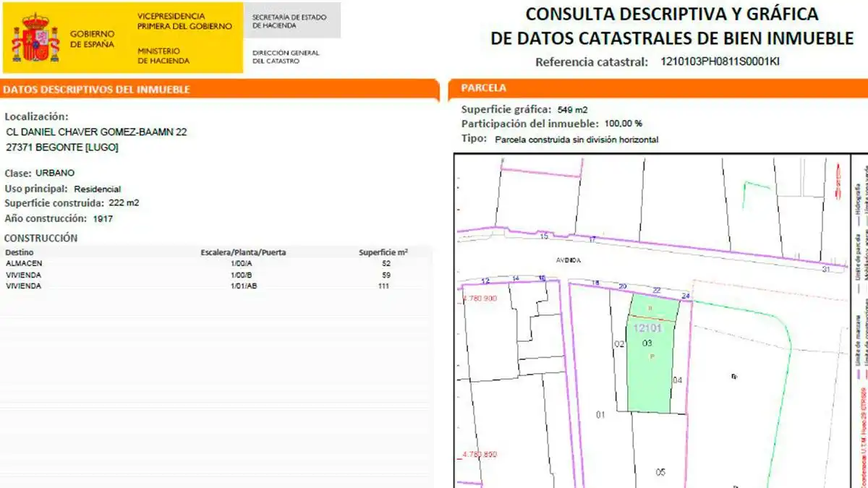
Task: Click 'VICEPRESIDENCIA PRIMERA DEL GOBIERNO' text
Action: 184,21
